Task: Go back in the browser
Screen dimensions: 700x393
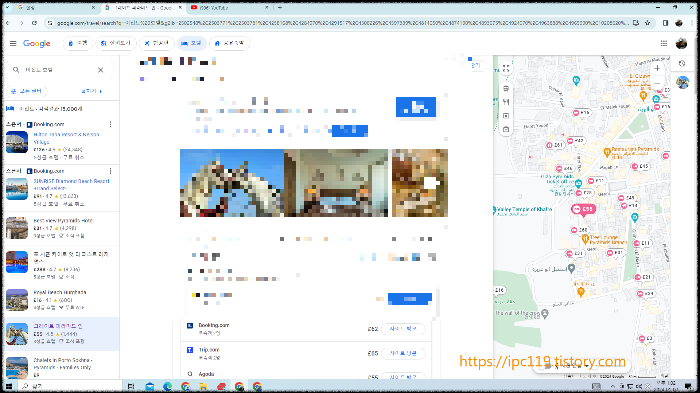Action: point(8,23)
